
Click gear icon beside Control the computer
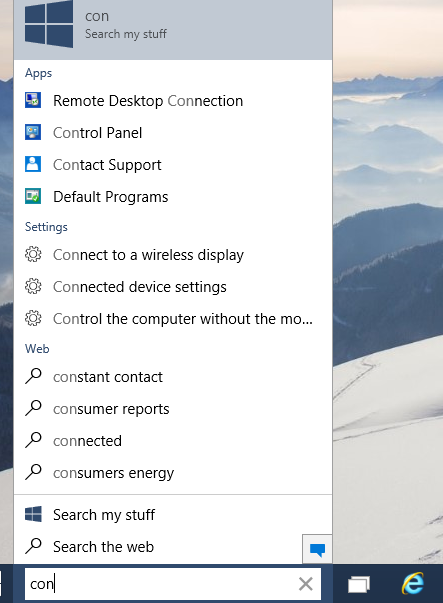tap(33, 318)
